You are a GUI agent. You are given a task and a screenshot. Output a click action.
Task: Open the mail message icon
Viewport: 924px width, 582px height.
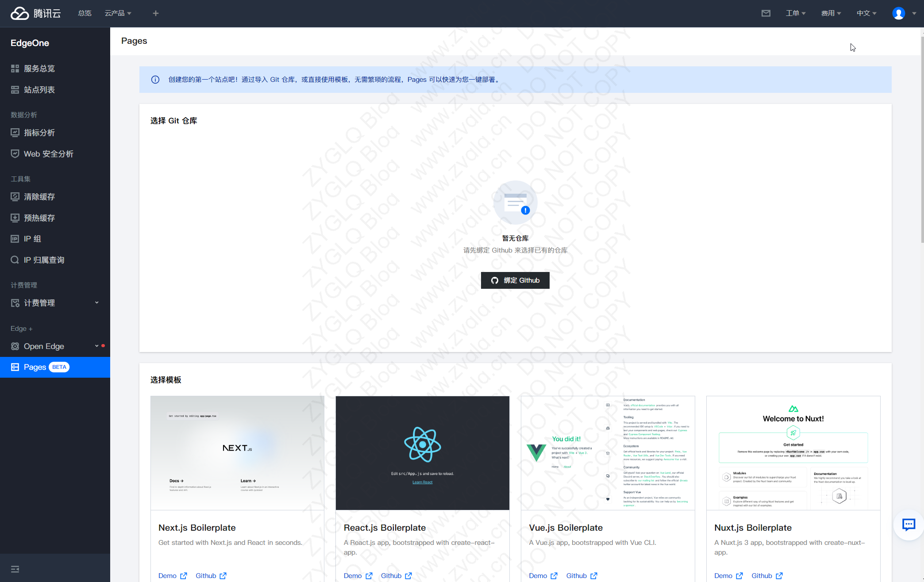[x=766, y=13]
